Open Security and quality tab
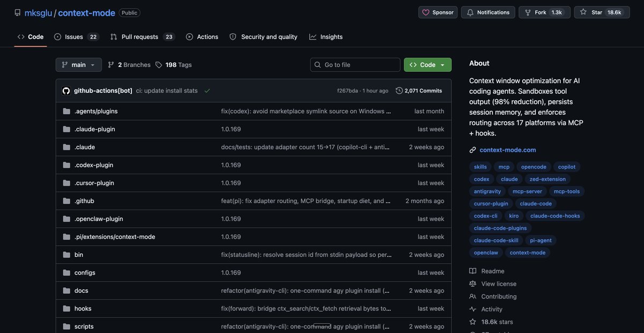The width and height of the screenshot is (644, 333). 264,37
